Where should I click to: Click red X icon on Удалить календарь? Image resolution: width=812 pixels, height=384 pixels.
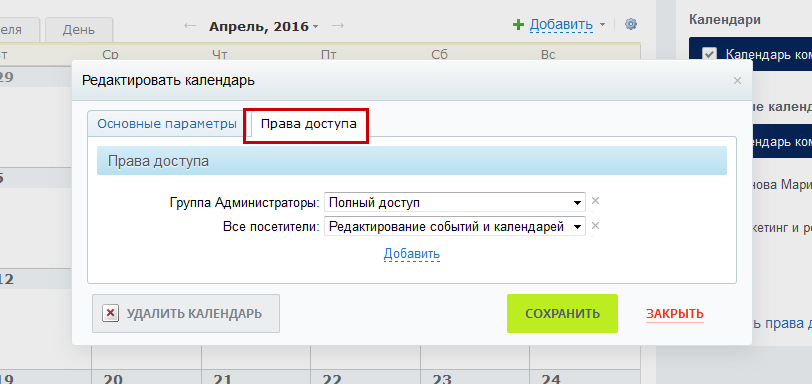pyautogui.click(x=110, y=314)
